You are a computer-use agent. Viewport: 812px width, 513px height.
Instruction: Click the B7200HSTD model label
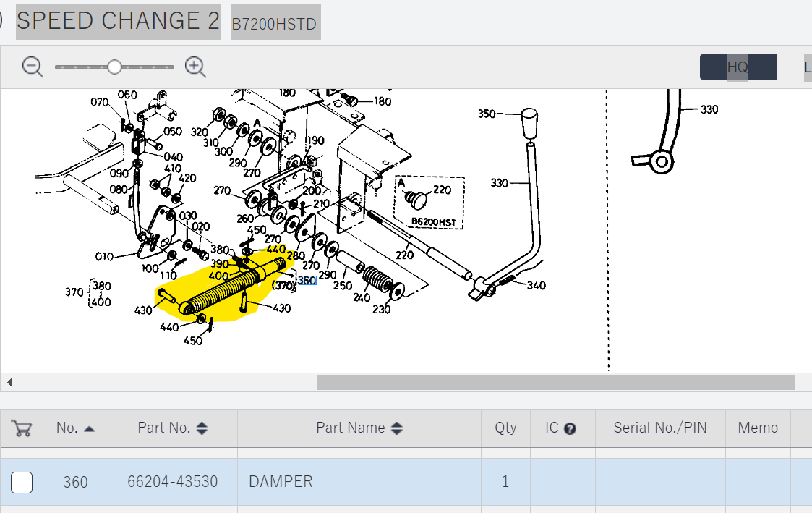275,25
